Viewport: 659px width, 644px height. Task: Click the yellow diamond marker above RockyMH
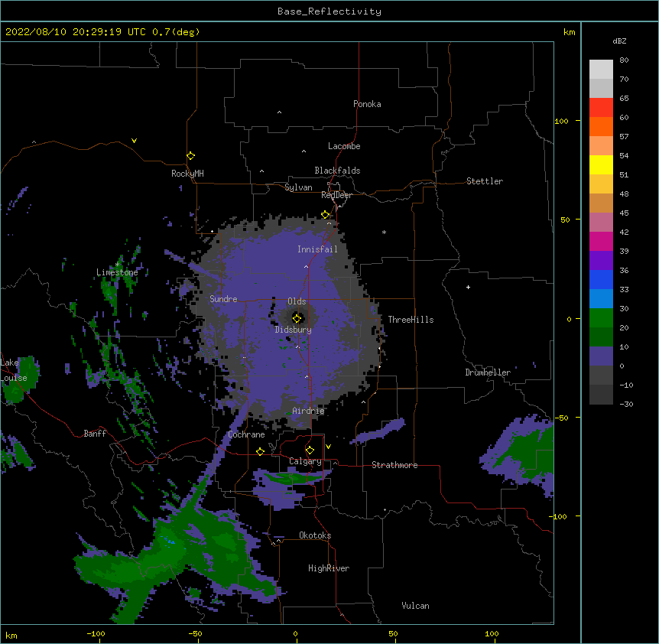191,156
